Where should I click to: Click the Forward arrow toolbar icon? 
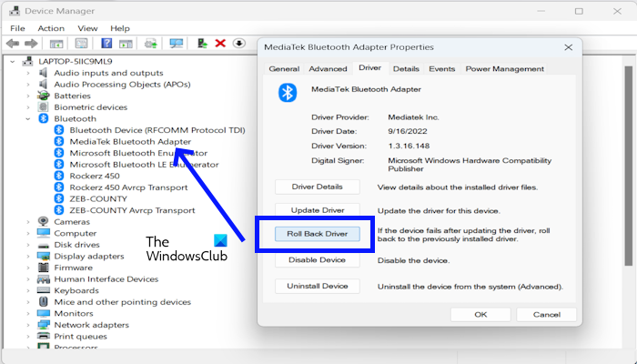31,43
